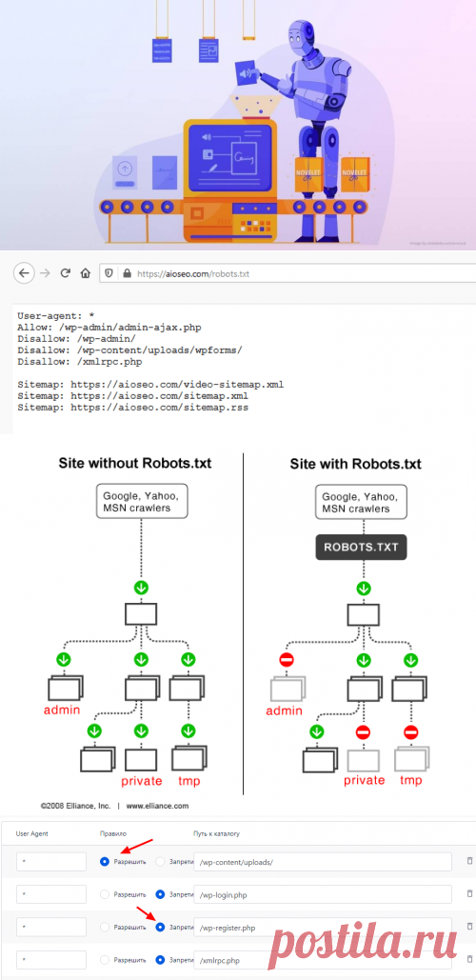
Task: Select Разрешить for the /wp-content/uploads/ rule
Action: coord(105,861)
